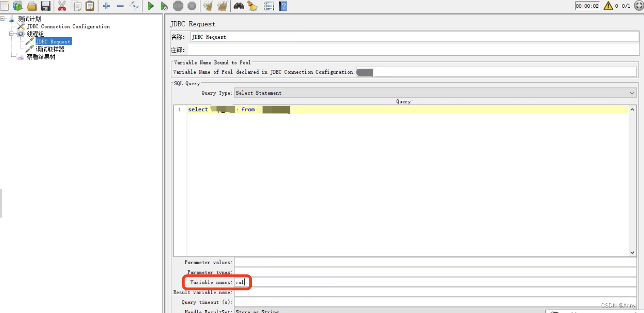The width and height of the screenshot is (644, 313).
Task: Open the Templates icon in the toolbar
Action: [18, 6]
